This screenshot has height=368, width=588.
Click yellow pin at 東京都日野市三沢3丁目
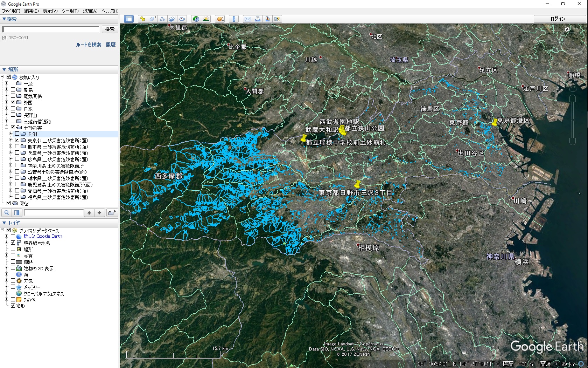(357, 184)
